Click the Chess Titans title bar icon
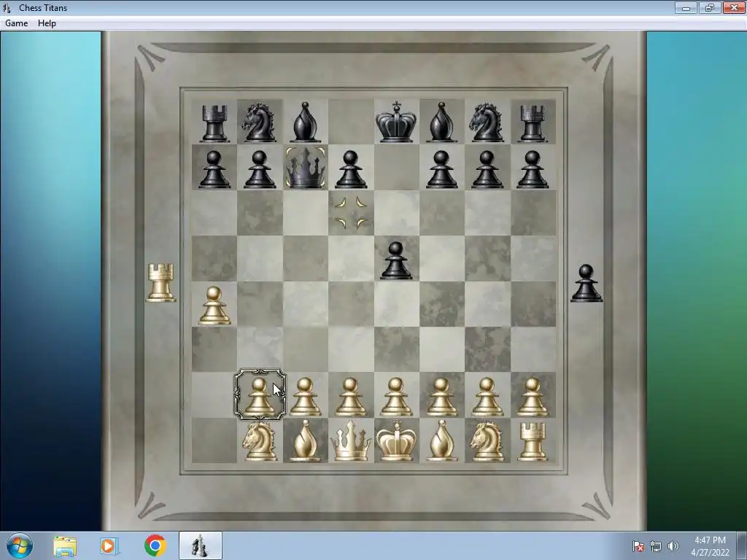The height and width of the screenshot is (560, 747). pos(7,7)
